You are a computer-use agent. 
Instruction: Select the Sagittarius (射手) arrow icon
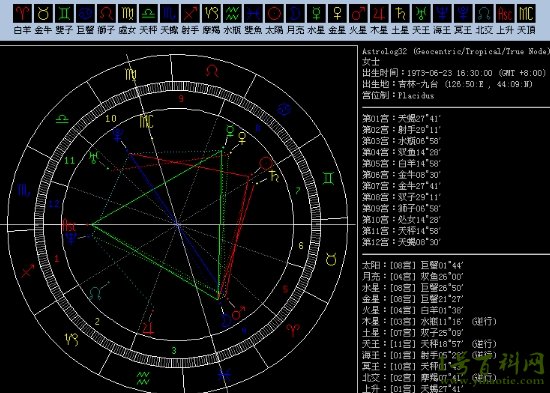190,13
